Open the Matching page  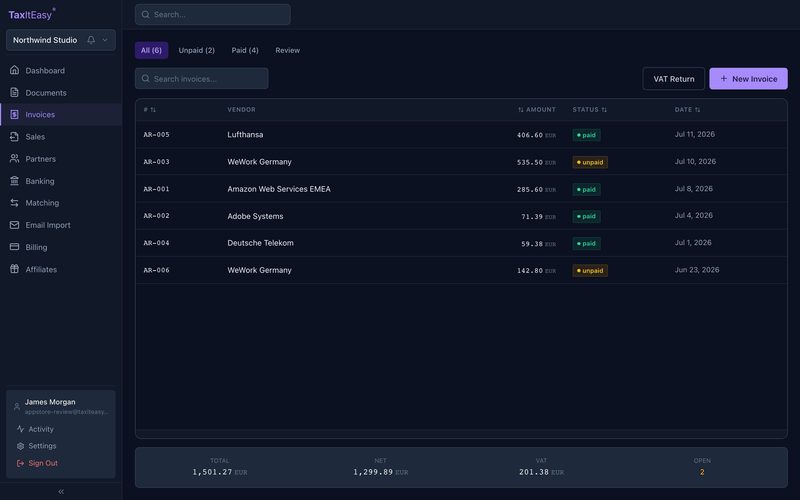(61, 203)
